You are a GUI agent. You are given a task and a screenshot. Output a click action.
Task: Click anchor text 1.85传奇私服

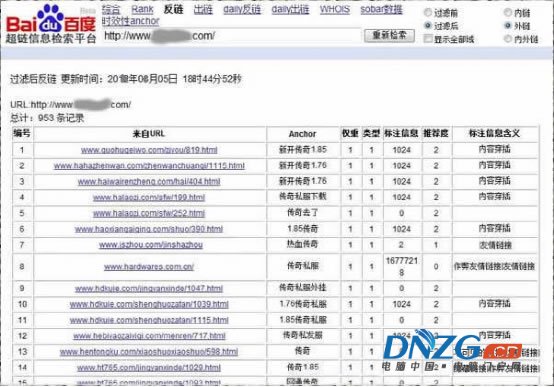click(303, 320)
